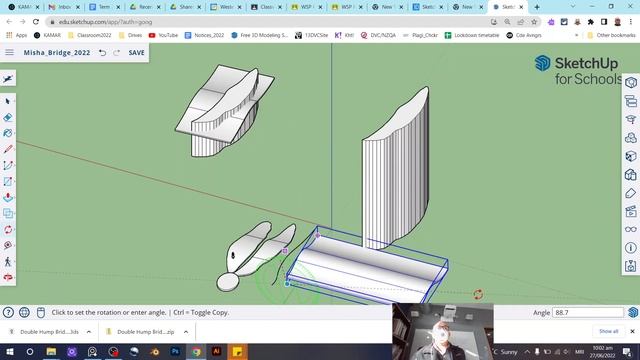This screenshot has height=360, width=640.
Task: Open the Solid Inspector panel
Action: point(631,266)
